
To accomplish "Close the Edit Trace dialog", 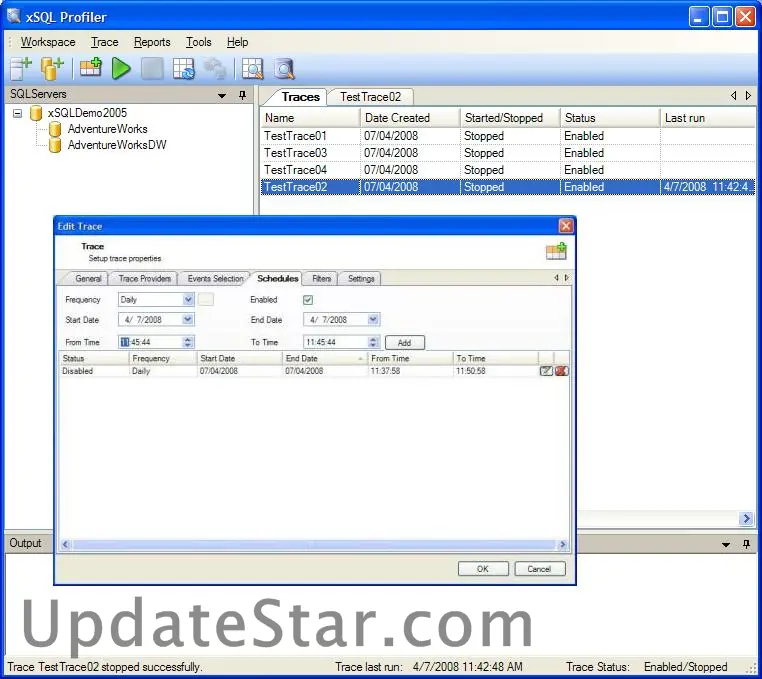I will click(566, 226).
